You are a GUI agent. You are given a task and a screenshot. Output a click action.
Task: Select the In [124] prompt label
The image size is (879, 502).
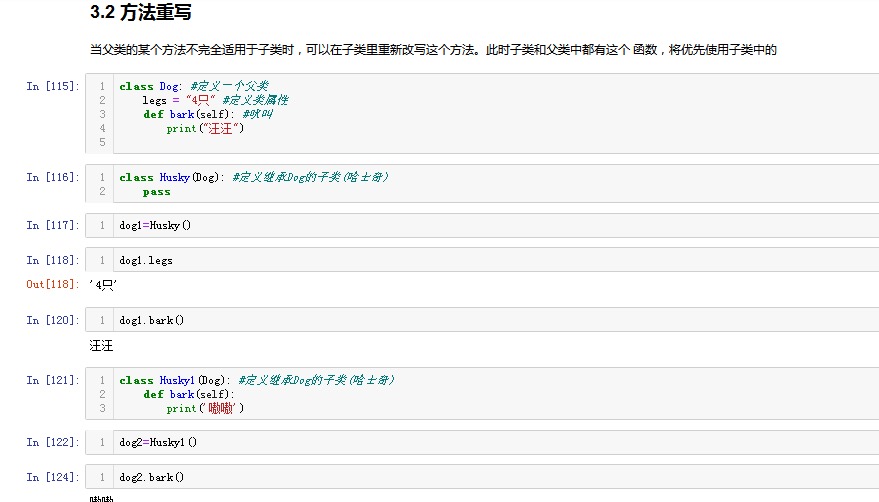tap(53, 477)
